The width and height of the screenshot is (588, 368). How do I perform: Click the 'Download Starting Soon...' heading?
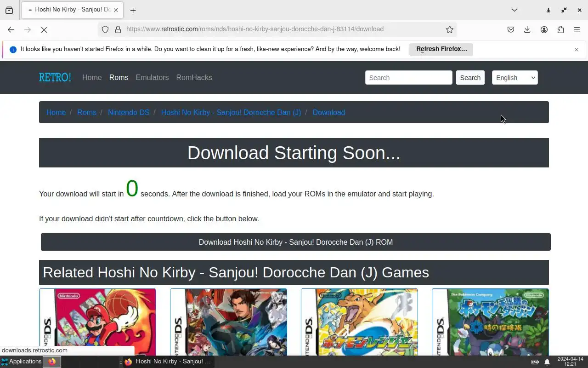click(x=294, y=153)
